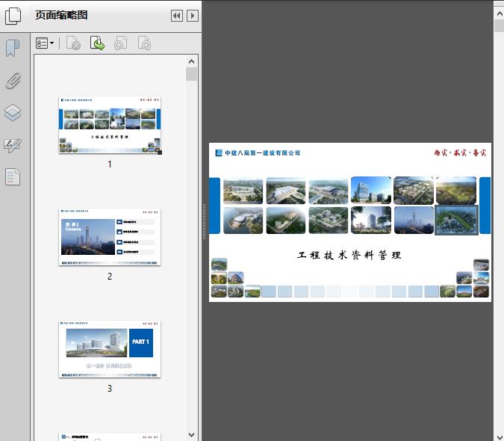The width and height of the screenshot is (504, 441).
Task: Click the document view scroll-up arrow
Action: point(499,11)
